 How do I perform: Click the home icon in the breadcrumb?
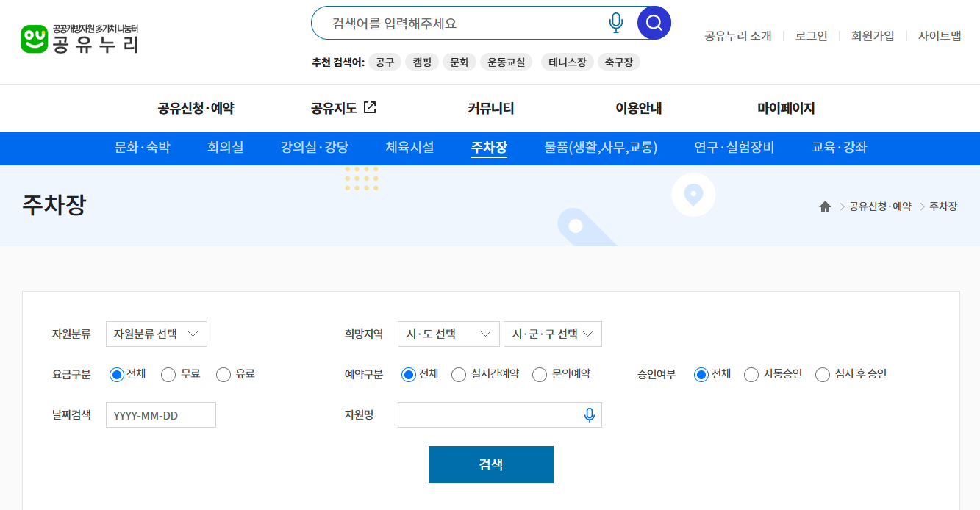point(824,206)
